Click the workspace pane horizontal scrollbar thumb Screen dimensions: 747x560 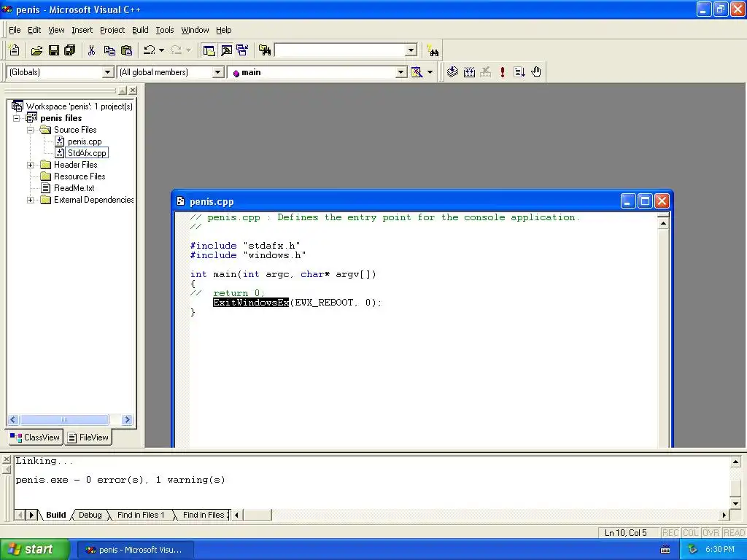64,419
